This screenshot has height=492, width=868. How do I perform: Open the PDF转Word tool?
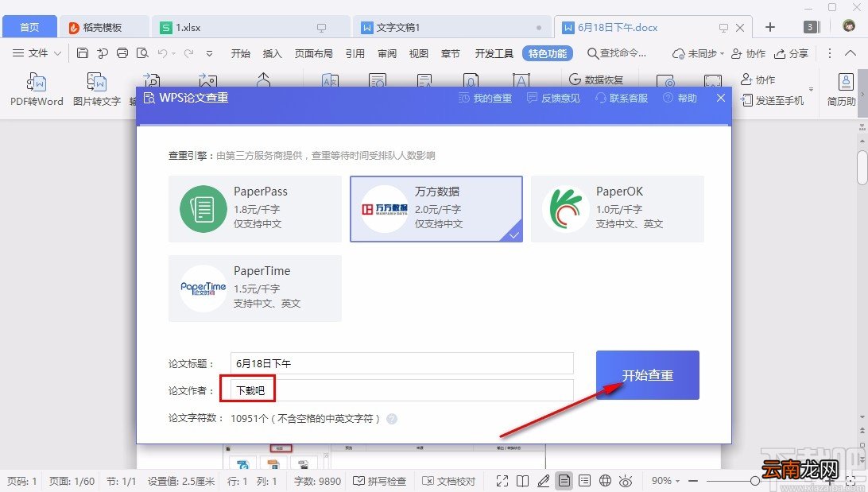click(x=37, y=90)
